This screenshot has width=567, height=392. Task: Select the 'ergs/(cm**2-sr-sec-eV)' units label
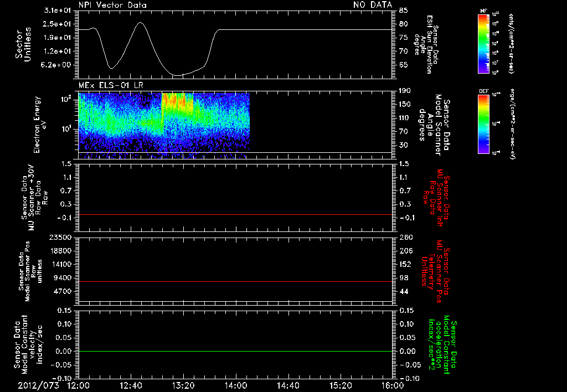512,123
